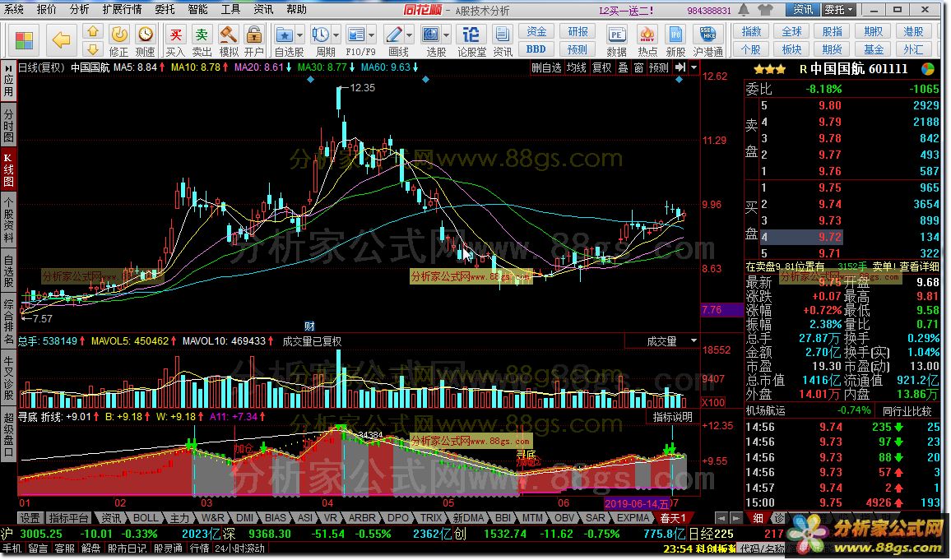This screenshot has width=951, height=560.
Task: Collapse the side panel with the arrow-bar toggle
Action: click(x=680, y=67)
